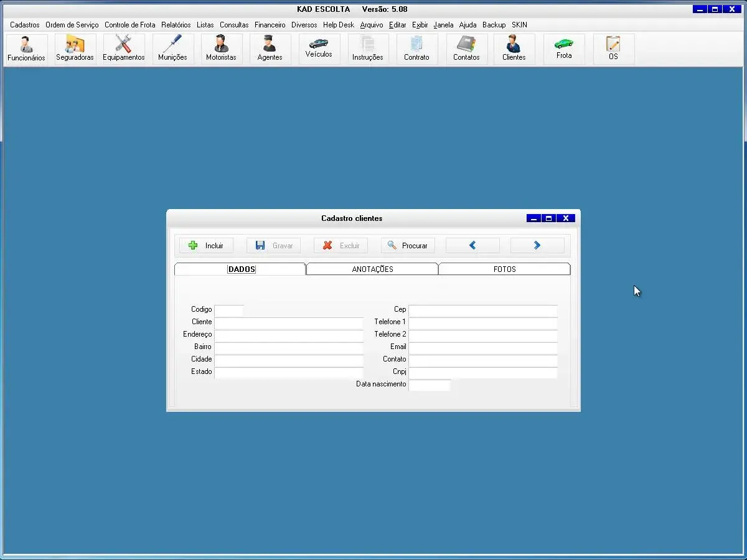Click the Incluir button

(206, 246)
